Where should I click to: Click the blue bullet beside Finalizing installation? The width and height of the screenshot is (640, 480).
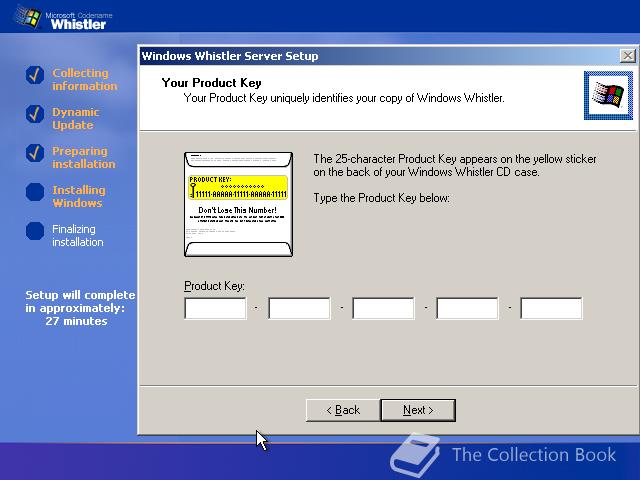tap(35, 231)
